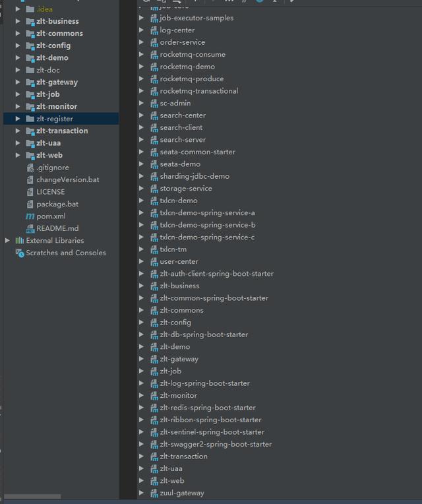Click the Scratches and Consoles icon
Image resolution: width=422 pixels, height=504 pixels.
20,253
